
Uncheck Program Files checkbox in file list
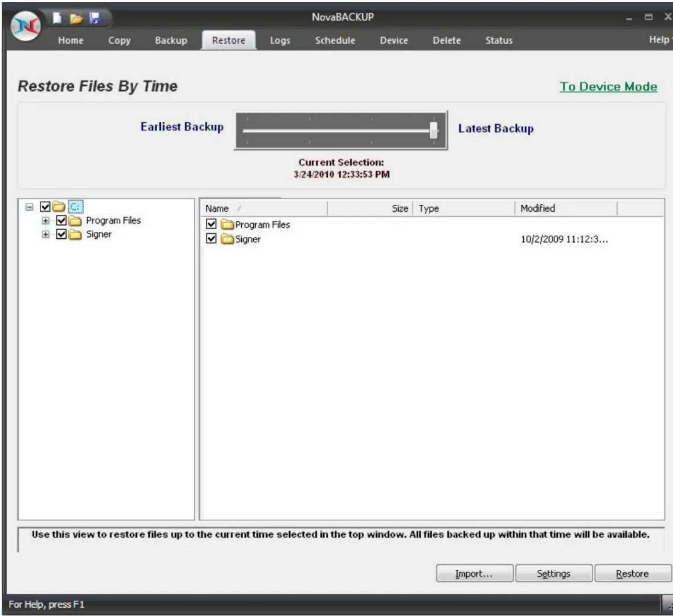pyautogui.click(x=211, y=224)
